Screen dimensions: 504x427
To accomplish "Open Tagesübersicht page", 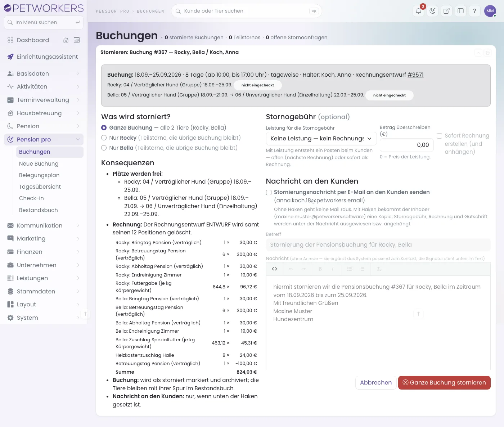I will 50,186.
